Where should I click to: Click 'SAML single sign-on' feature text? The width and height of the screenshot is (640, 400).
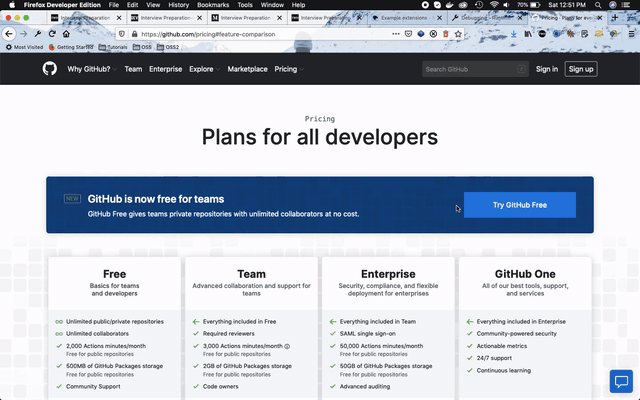click(368, 333)
